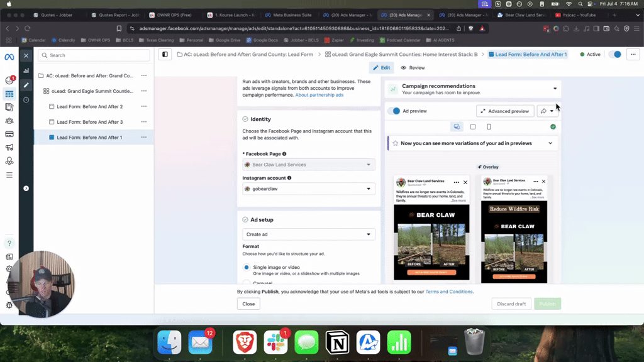Open three-dots menu on first ad preview

click(457, 182)
